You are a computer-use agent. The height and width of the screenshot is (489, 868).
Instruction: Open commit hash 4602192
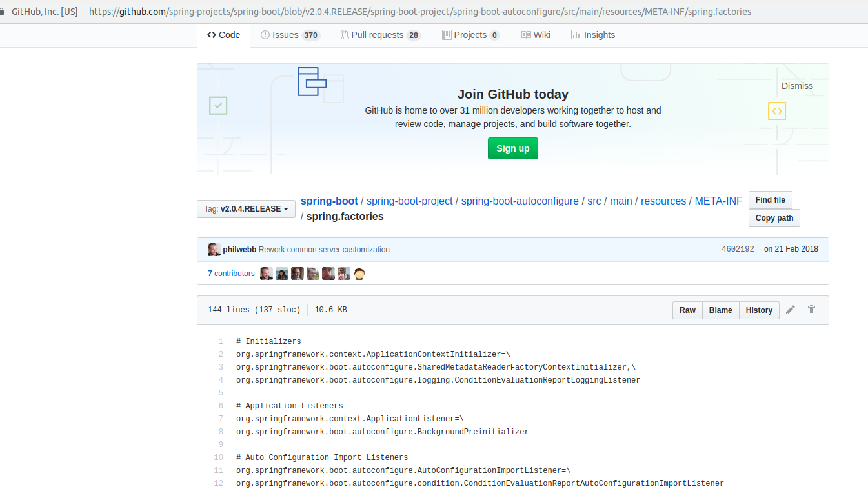[738, 249]
